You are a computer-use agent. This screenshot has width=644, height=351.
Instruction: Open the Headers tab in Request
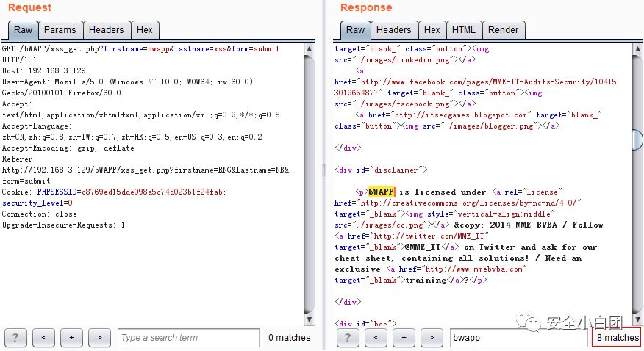(107, 30)
